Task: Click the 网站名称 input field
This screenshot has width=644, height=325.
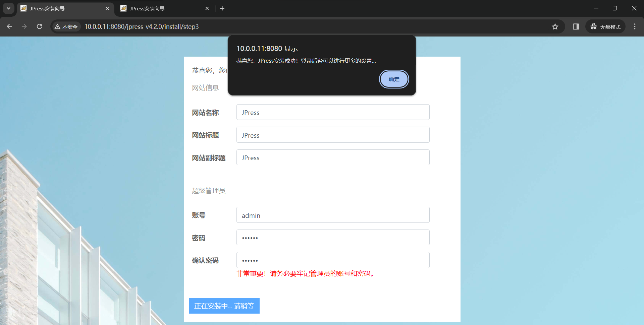Action: 333,112
